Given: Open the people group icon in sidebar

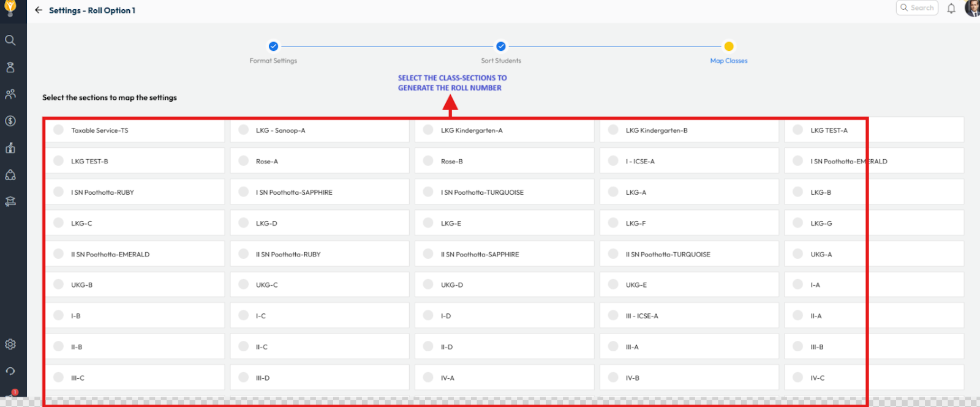Looking at the screenshot, I should tap(10, 94).
